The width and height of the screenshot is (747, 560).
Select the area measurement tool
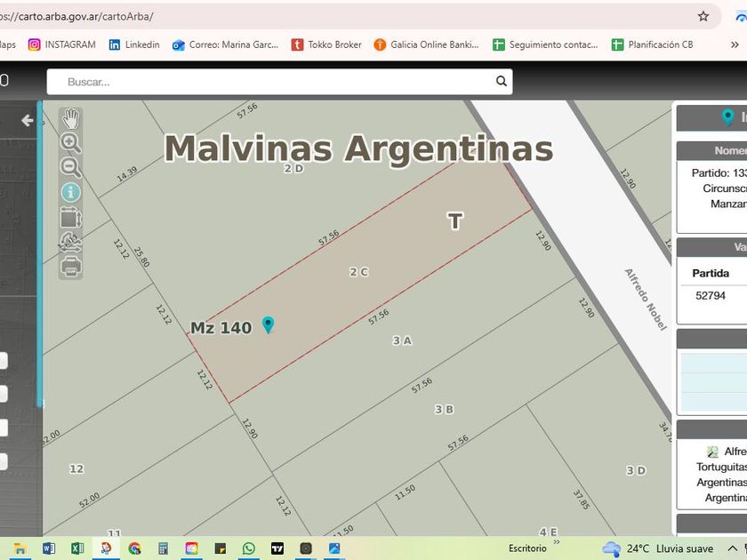70,217
